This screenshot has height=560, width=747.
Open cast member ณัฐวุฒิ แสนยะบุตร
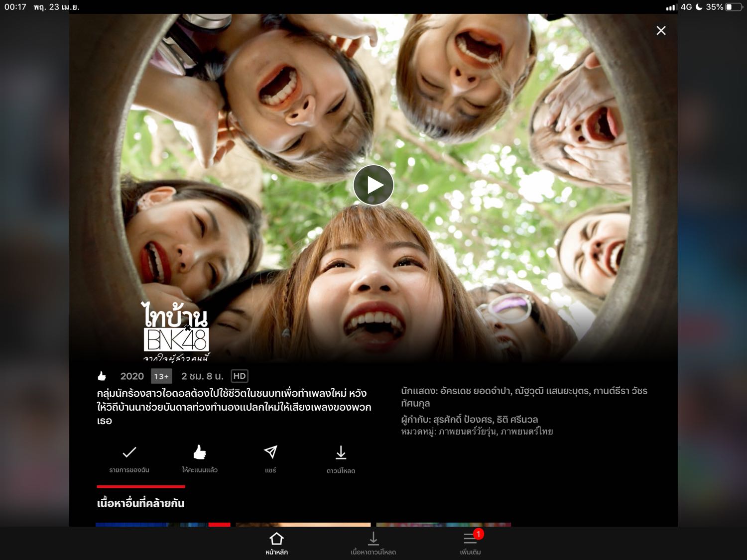(553, 391)
